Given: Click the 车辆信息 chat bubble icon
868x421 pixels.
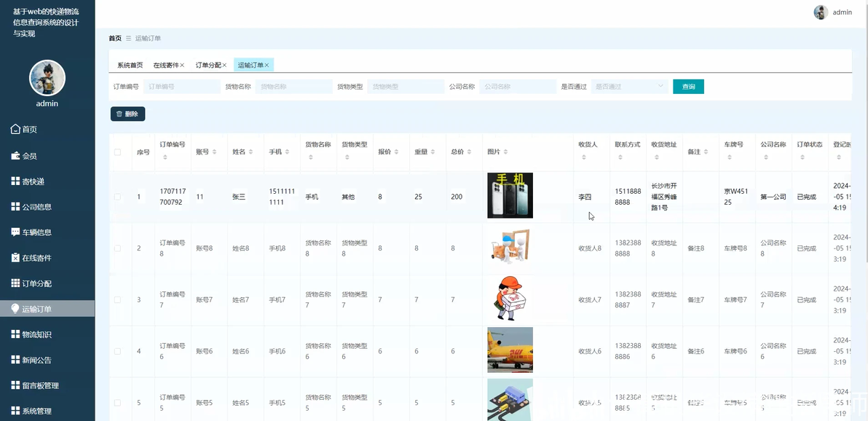Looking at the screenshot, I should click(15, 232).
